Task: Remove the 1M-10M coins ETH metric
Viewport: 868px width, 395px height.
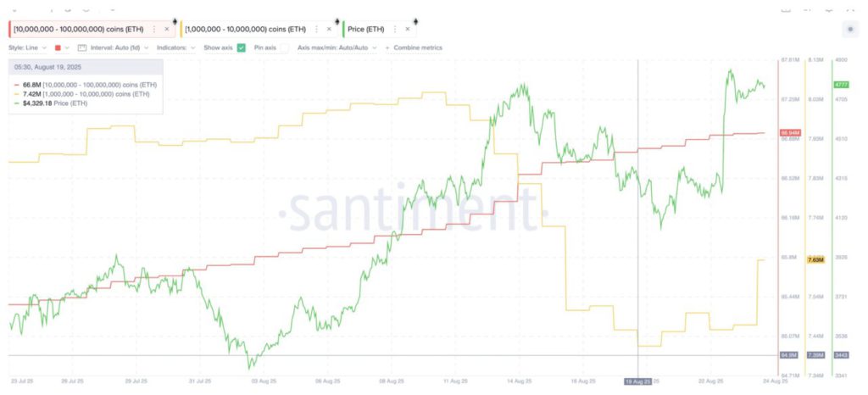Action: click(329, 29)
